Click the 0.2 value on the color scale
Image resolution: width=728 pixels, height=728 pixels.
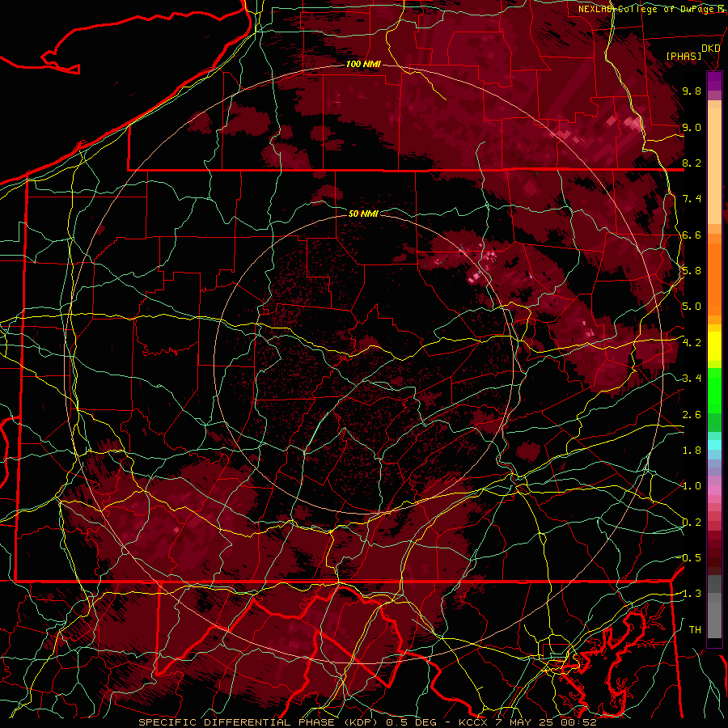[692, 523]
